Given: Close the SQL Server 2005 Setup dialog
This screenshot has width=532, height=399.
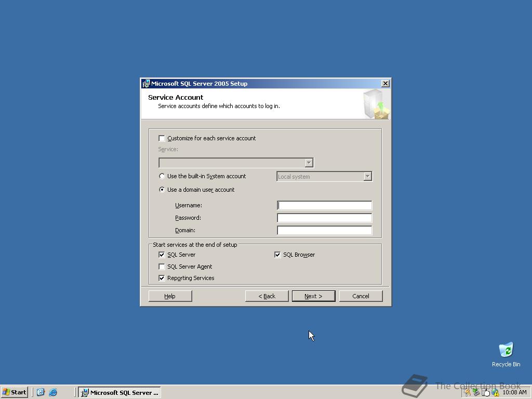Looking at the screenshot, I should click(385, 84).
